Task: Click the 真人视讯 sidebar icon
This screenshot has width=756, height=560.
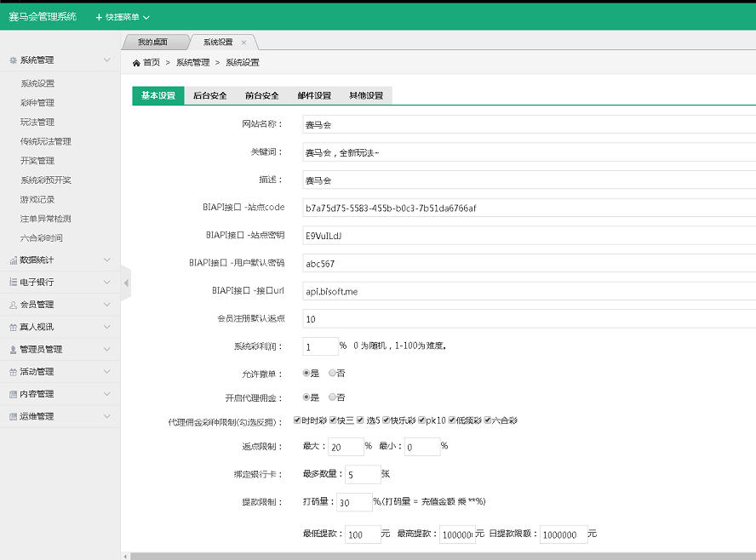Action: 14,327
